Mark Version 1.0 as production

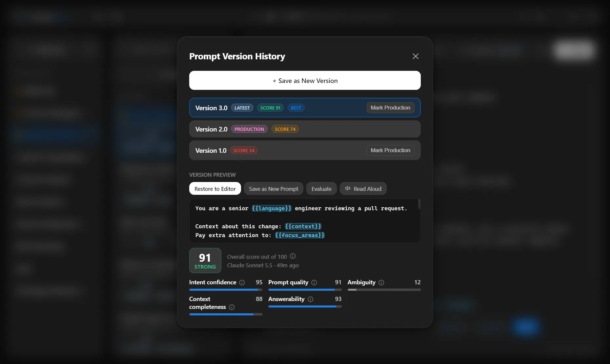(390, 151)
